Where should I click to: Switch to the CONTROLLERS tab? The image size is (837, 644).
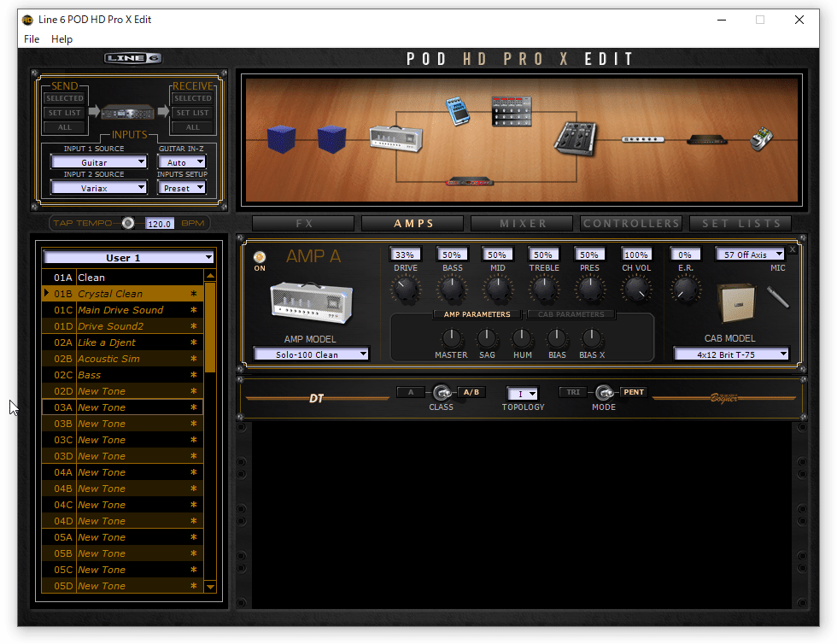[631, 223]
